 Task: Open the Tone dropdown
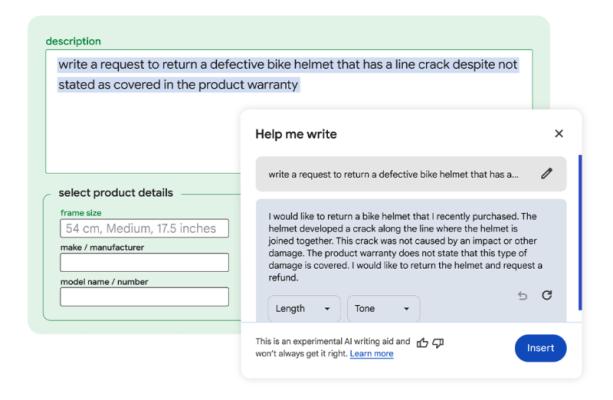383,309
